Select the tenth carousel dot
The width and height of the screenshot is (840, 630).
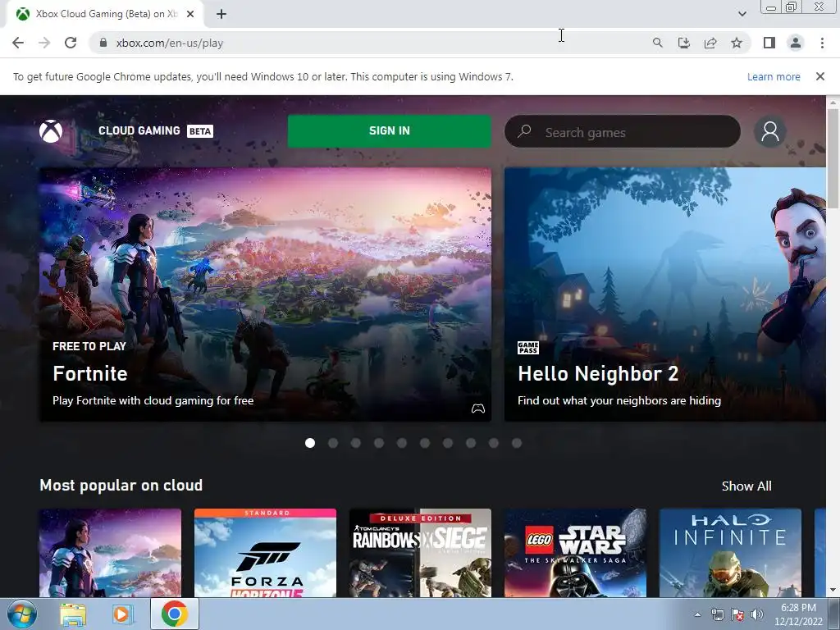517,443
